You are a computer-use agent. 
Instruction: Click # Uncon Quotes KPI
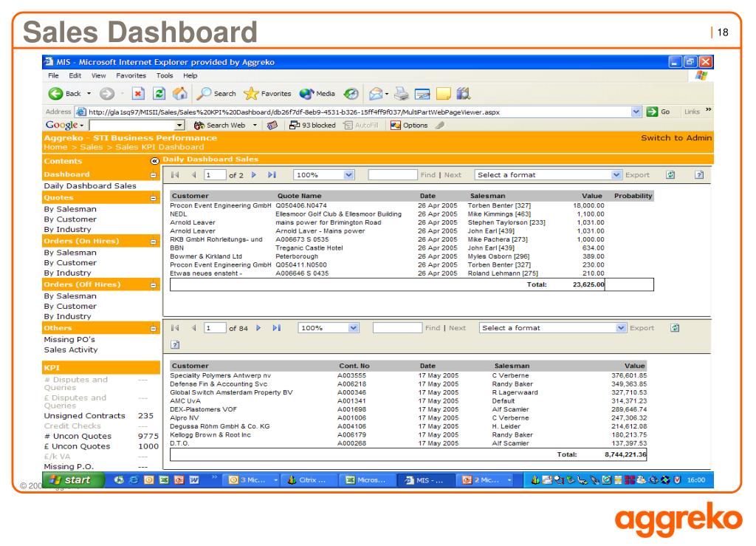[78, 436]
